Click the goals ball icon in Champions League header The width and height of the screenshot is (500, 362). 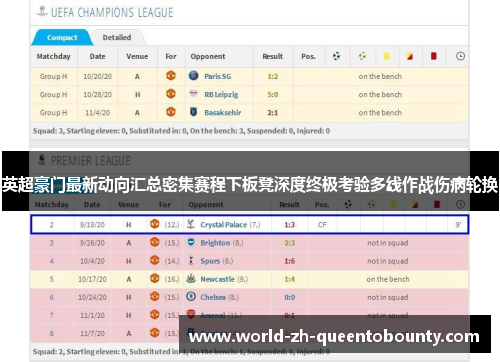click(336, 56)
